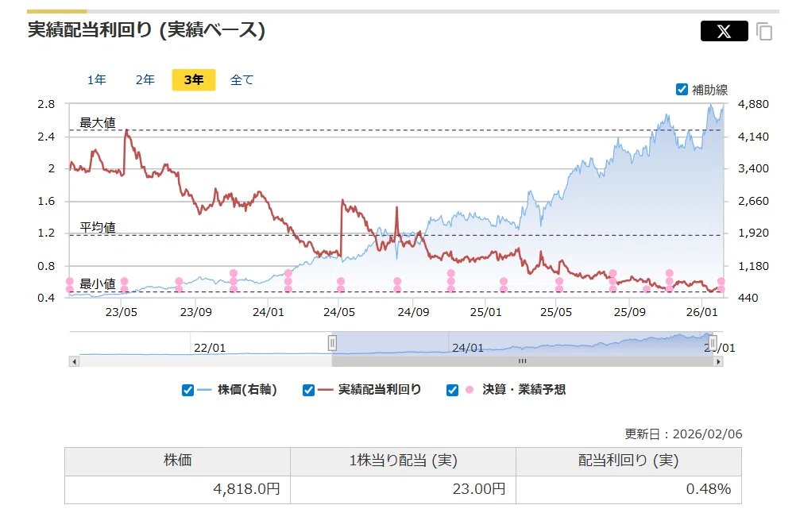Viewport: 800px width, 532px height.
Task: Uncheck the 株価(右軸) series checkbox
Action: click(187, 390)
